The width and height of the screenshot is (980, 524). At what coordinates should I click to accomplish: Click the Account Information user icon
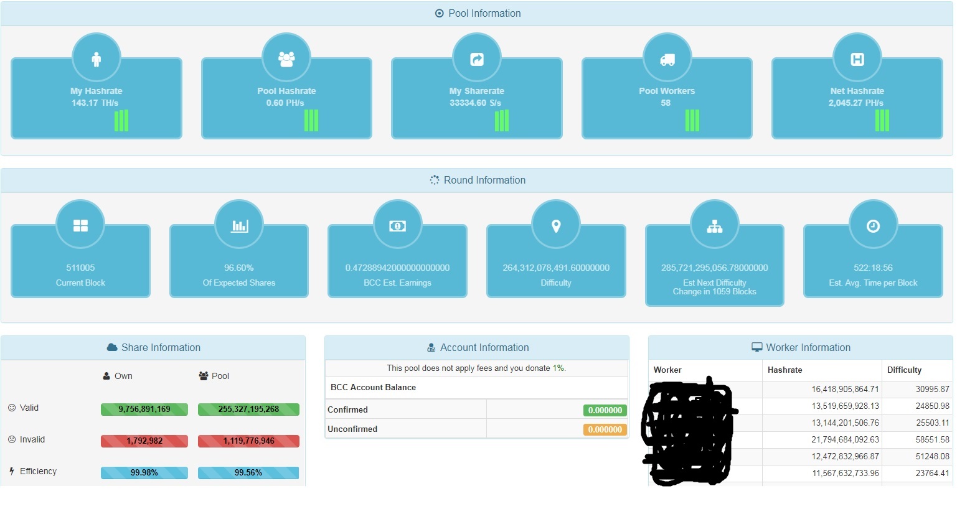(x=431, y=347)
